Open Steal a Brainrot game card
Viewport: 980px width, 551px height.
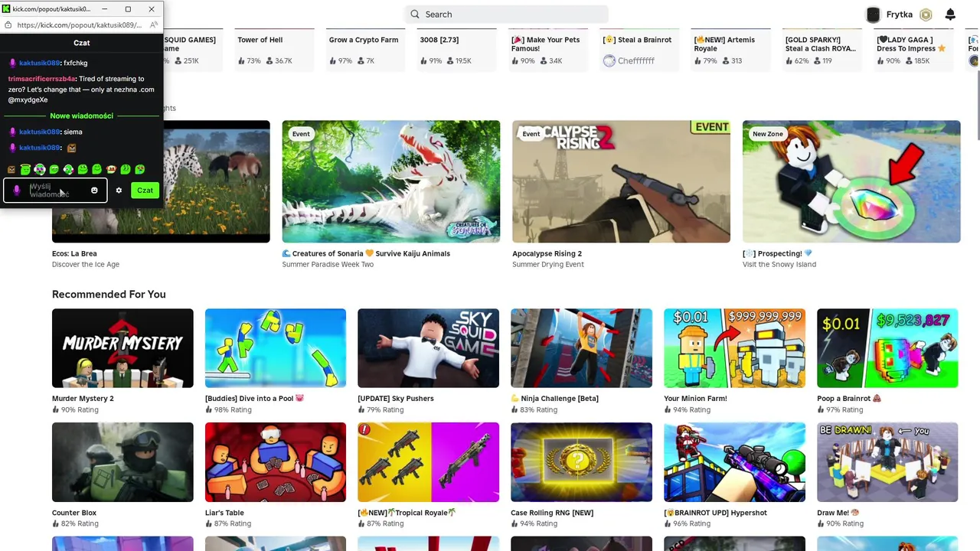[639, 51]
